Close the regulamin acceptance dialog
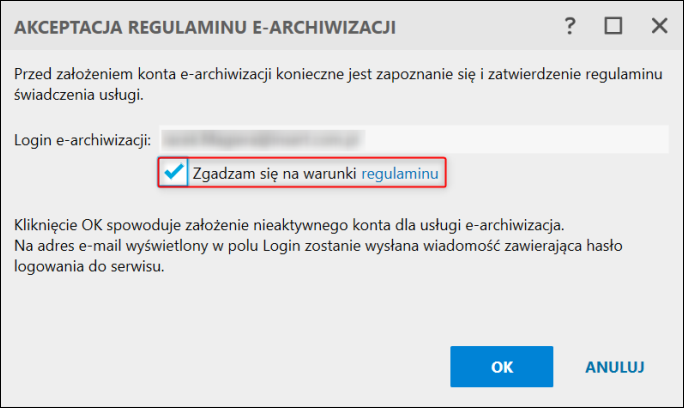 (658, 27)
